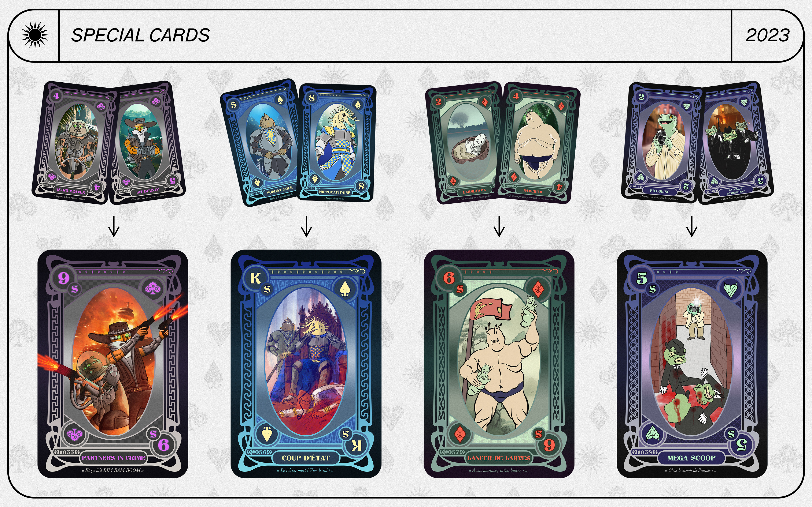Click the black sun logo icon
Viewport: 812px width, 507px height.
[35, 35]
